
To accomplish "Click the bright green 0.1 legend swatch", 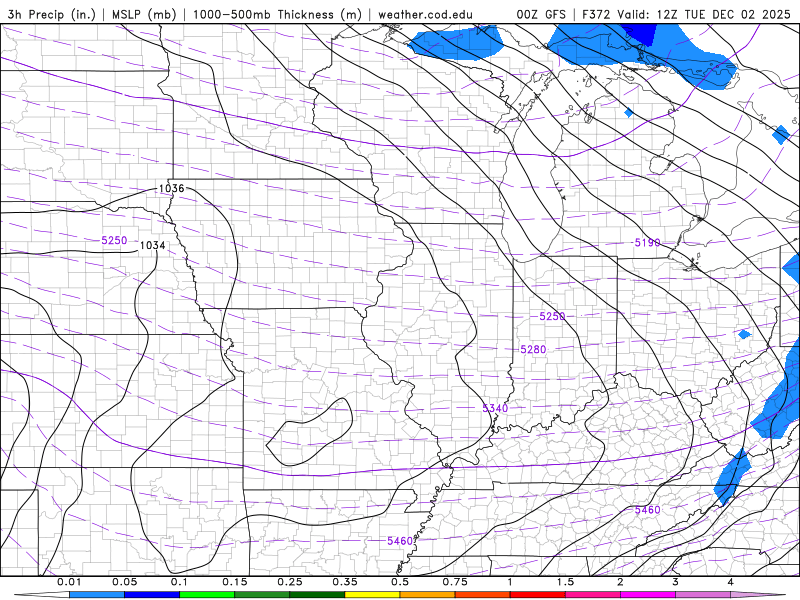I will (x=207, y=595).
